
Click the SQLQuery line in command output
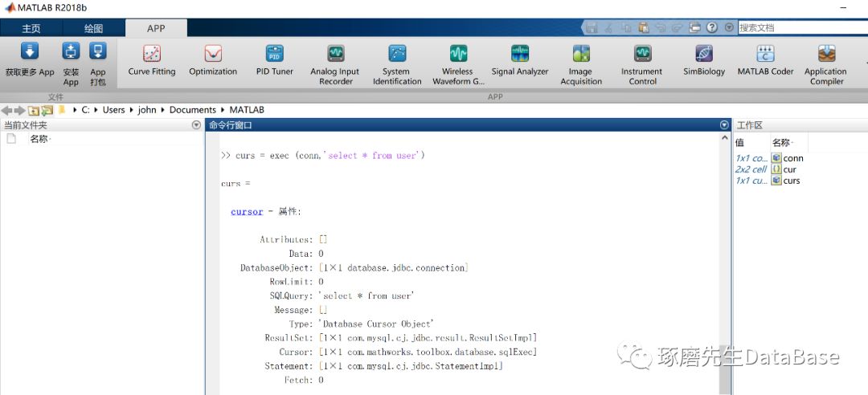coord(342,296)
